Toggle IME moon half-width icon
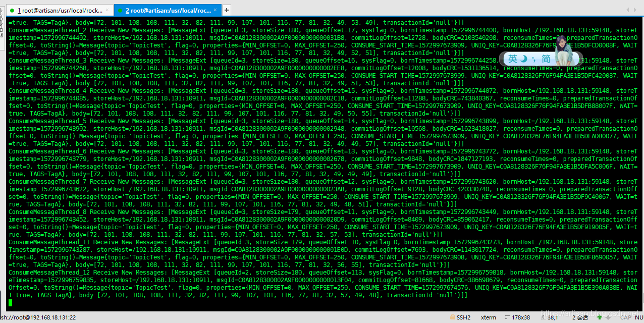The image size is (644, 323). (x=523, y=59)
